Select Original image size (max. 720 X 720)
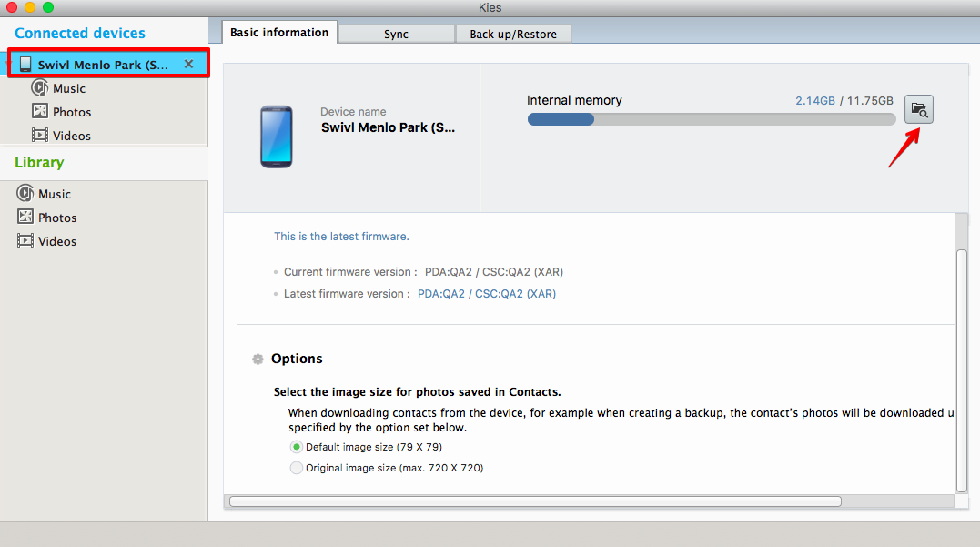The image size is (980, 547). (x=297, y=468)
